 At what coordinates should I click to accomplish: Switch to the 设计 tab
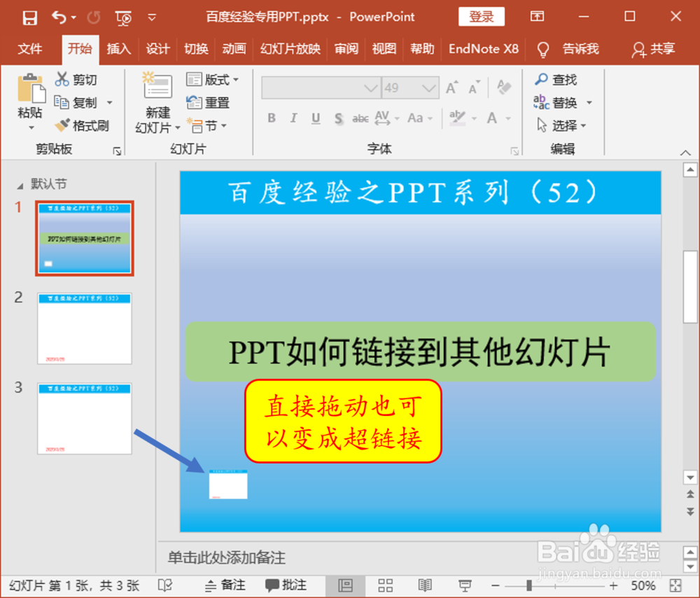click(157, 49)
